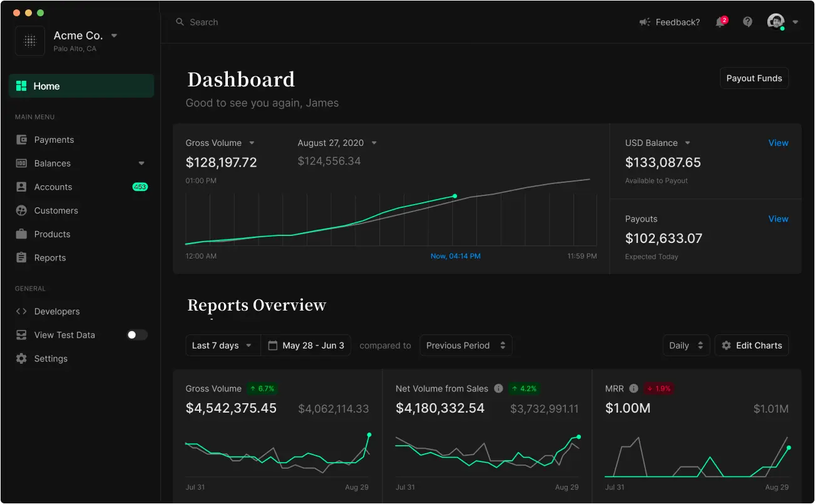Click the Developers code icon
This screenshot has height=504, width=815.
coord(21,311)
